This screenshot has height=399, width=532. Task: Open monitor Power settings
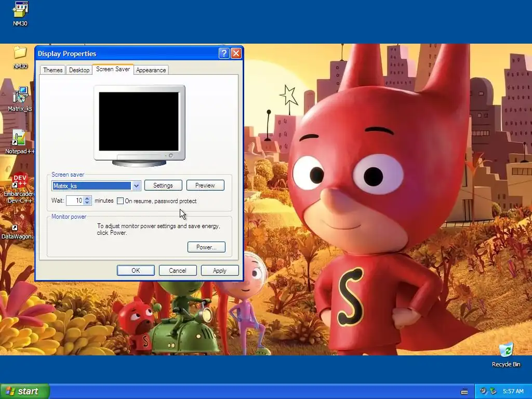pyautogui.click(x=206, y=247)
